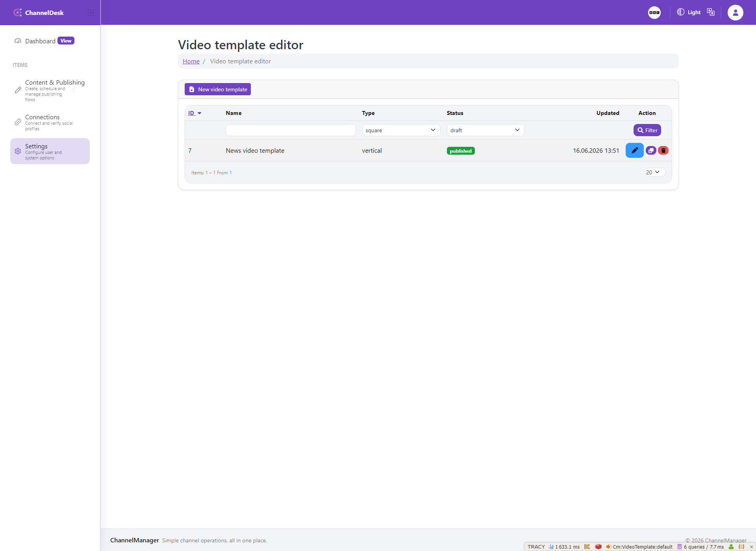Open Tracy Redis cube panel
The height and width of the screenshot is (551, 756).
click(598, 547)
